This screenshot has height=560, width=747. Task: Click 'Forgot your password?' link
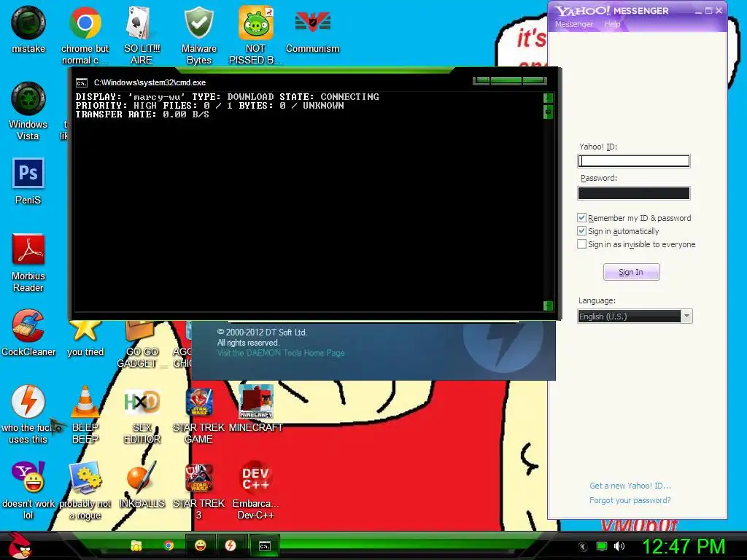(630, 500)
